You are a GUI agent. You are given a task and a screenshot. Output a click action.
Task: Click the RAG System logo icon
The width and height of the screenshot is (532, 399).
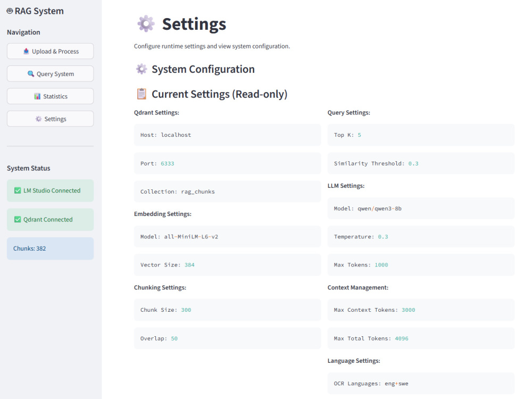[x=10, y=11]
